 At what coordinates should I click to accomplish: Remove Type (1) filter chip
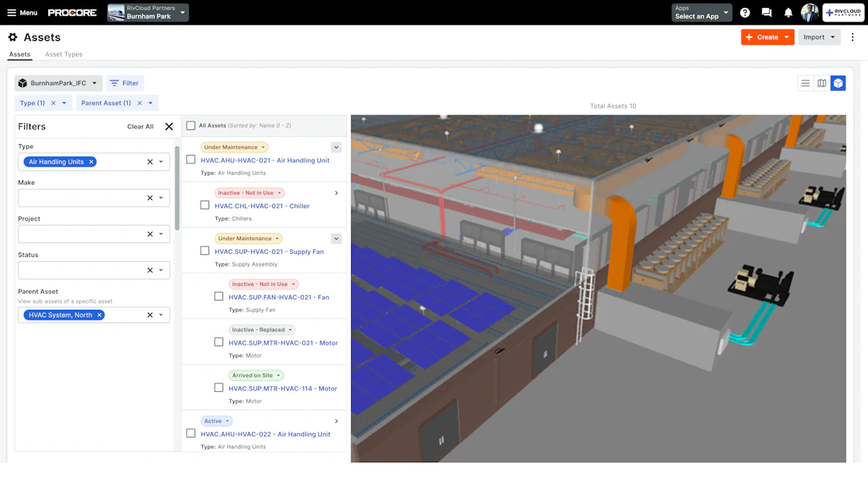pos(53,103)
